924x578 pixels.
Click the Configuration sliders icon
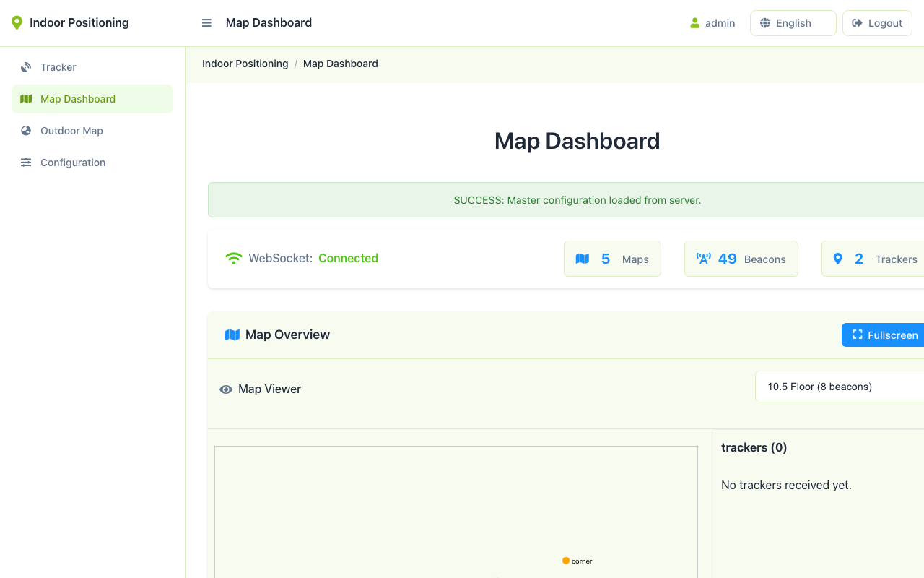26,163
